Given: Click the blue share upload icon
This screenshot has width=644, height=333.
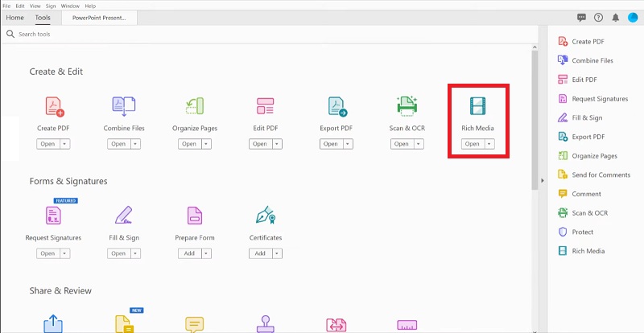Looking at the screenshot, I should coord(53,324).
